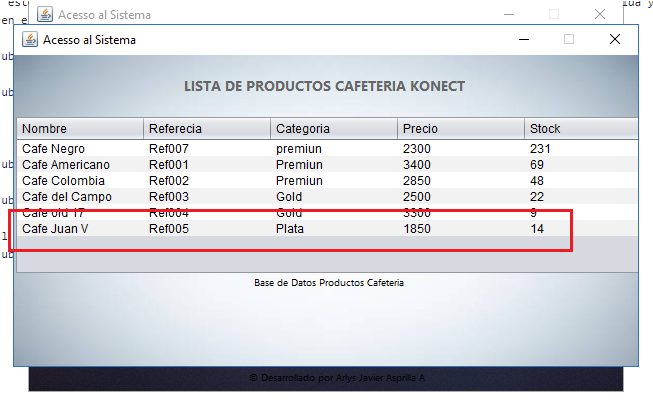Click the Categoria column header

pyautogui.click(x=334, y=129)
